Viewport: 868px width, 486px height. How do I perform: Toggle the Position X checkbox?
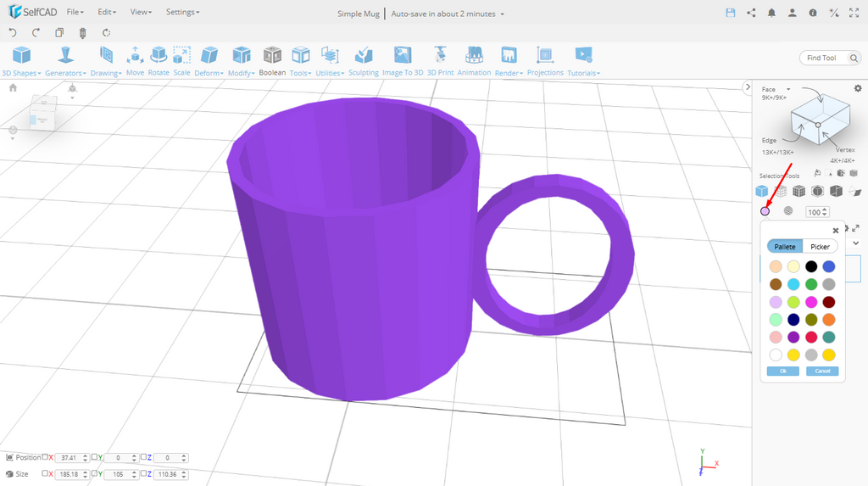click(46, 457)
